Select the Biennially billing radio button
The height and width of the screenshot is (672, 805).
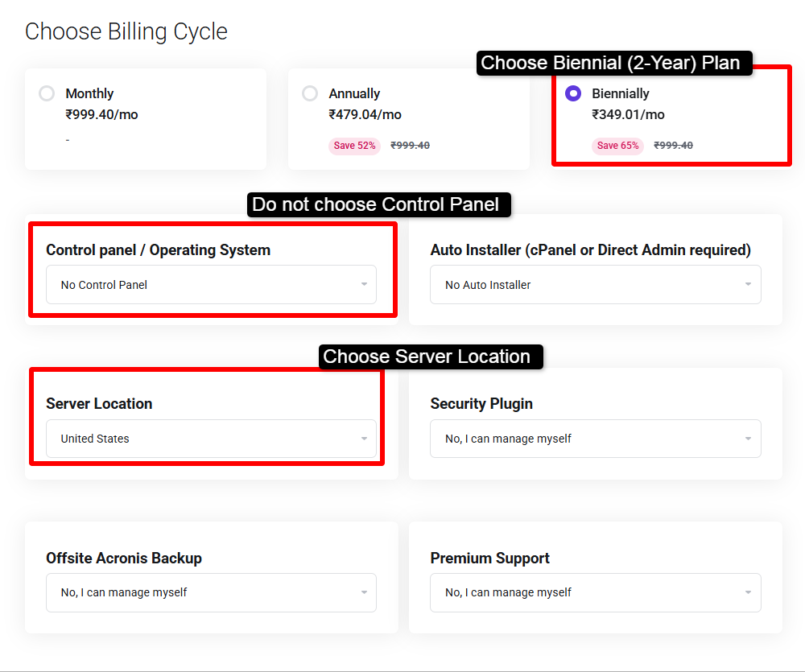(573, 93)
